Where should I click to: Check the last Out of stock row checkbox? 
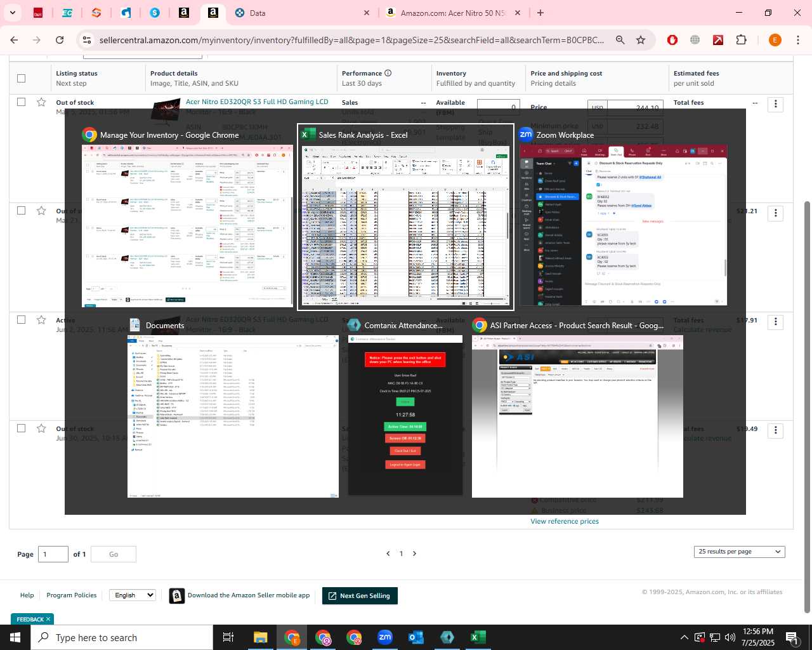tap(22, 428)
